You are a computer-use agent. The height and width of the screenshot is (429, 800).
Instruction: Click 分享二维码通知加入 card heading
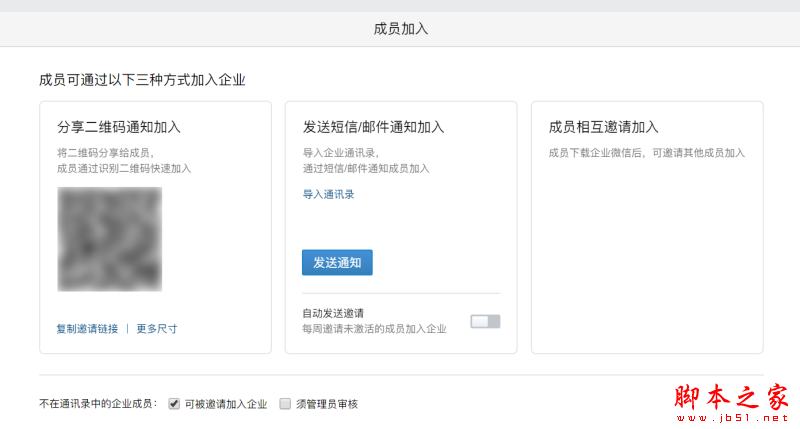119,127
